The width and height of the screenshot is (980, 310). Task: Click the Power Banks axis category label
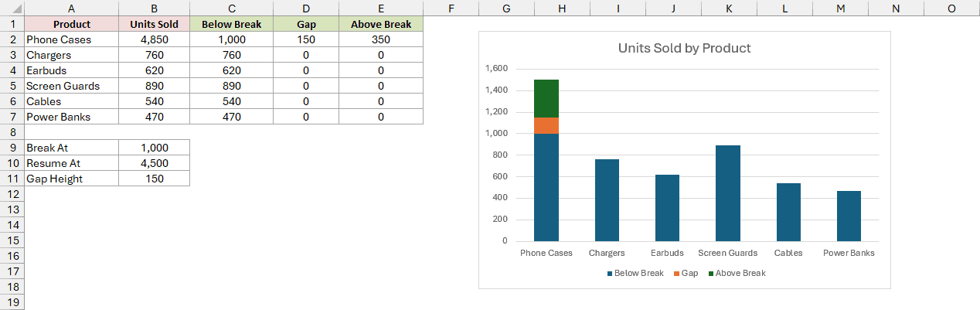coord(849,253)
